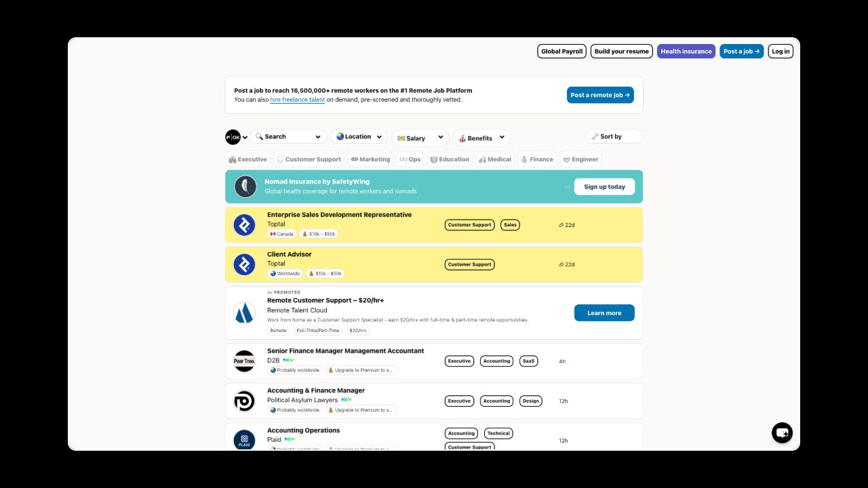Viewport: 868px width, 488px height.
Task: Click Sign up today button
Action: 604,186
